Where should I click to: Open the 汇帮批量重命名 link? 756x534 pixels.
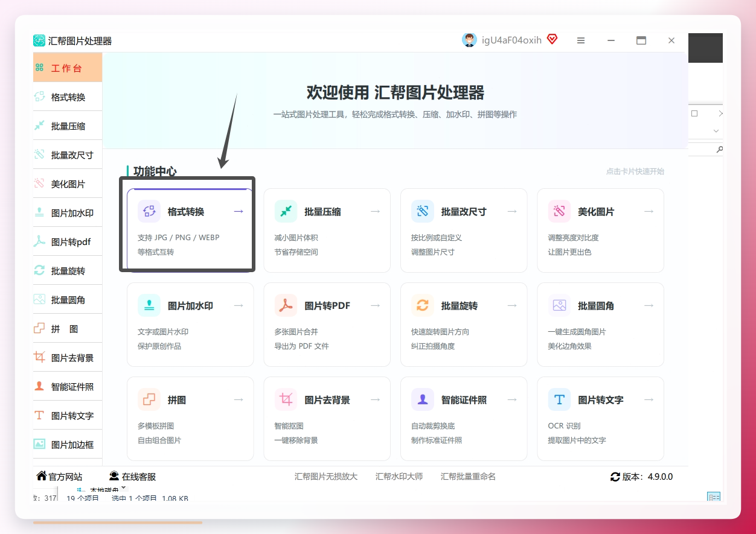tap(468, 477)
